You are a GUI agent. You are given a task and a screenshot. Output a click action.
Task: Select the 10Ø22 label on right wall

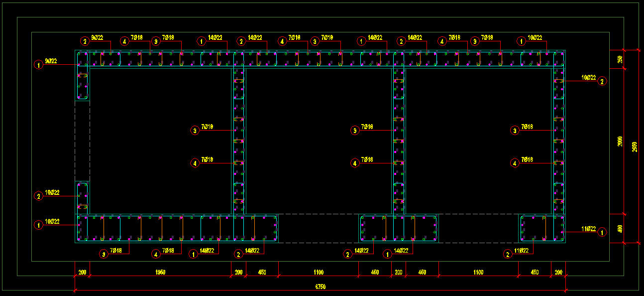coord(588,78)
